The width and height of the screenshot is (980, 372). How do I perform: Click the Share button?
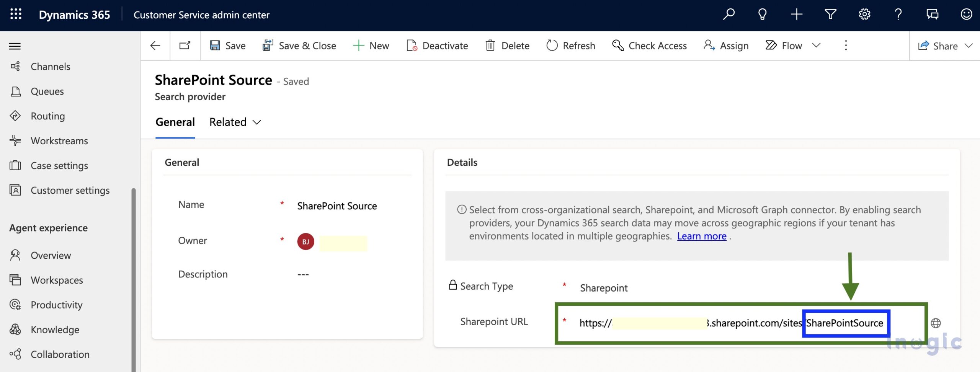pyautogui.click(x=938, y=46)
